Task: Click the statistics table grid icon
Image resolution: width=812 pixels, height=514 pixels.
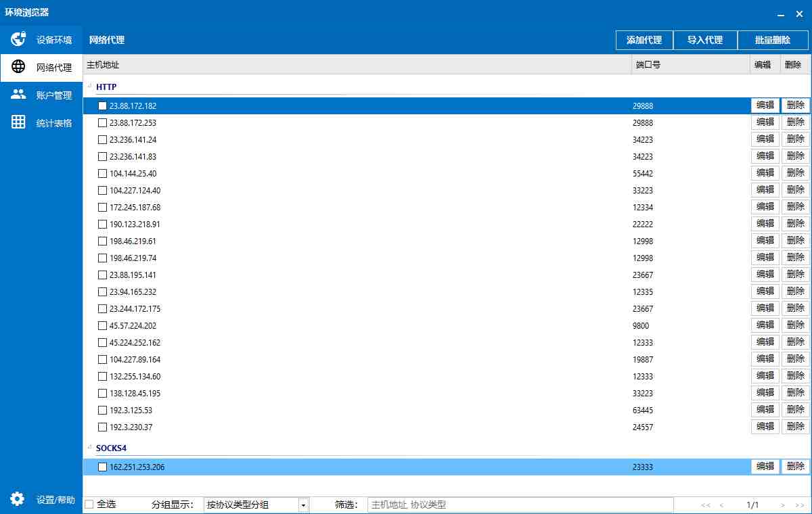Action: pos(18,122)
